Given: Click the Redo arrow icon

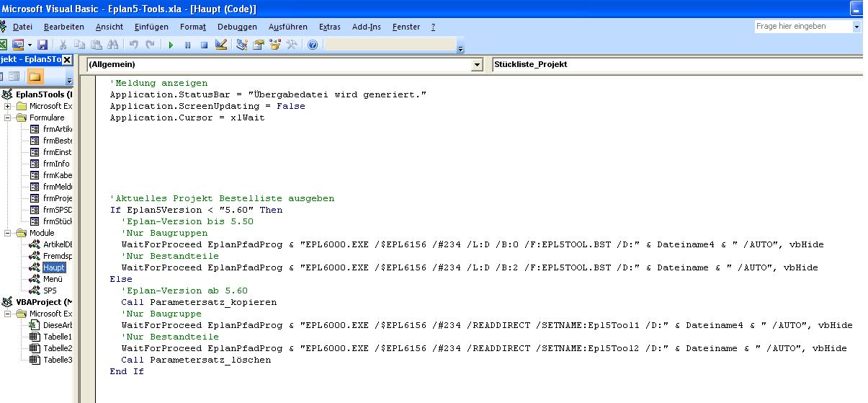Looking at the screenshot, I should click(150, 45).
